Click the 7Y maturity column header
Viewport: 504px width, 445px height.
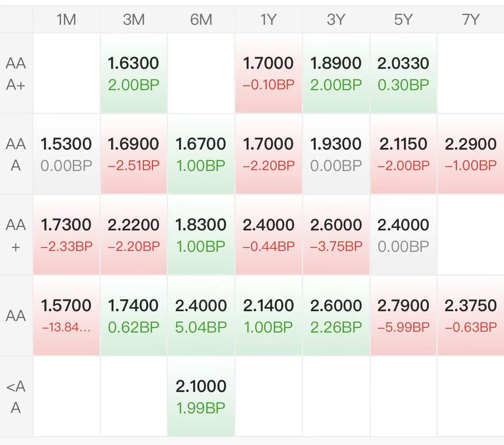[x=471, y=19]
